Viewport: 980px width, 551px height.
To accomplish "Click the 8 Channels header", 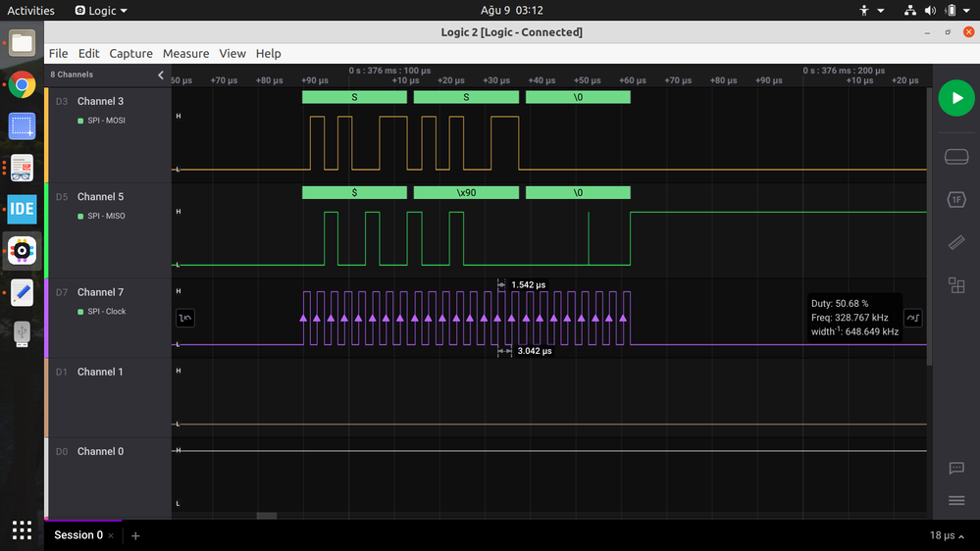I will 72,75.
